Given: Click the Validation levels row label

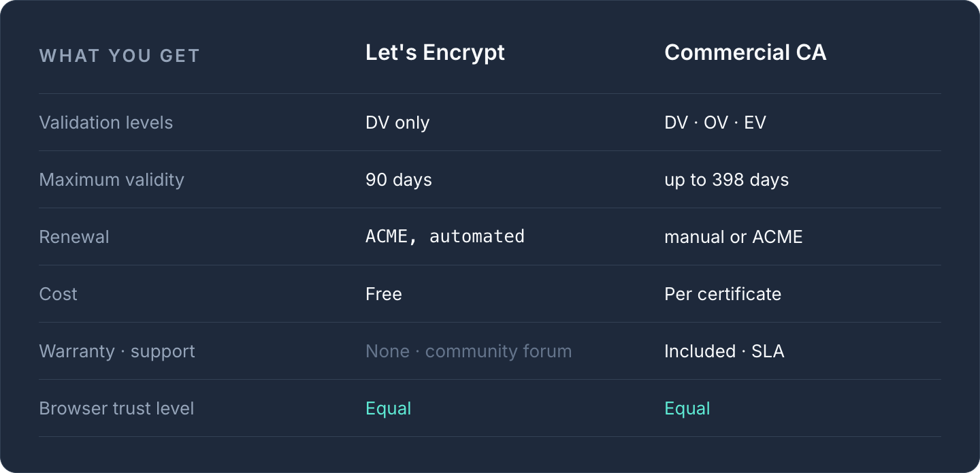Looking at the screenshot, I should pos(106,123).
